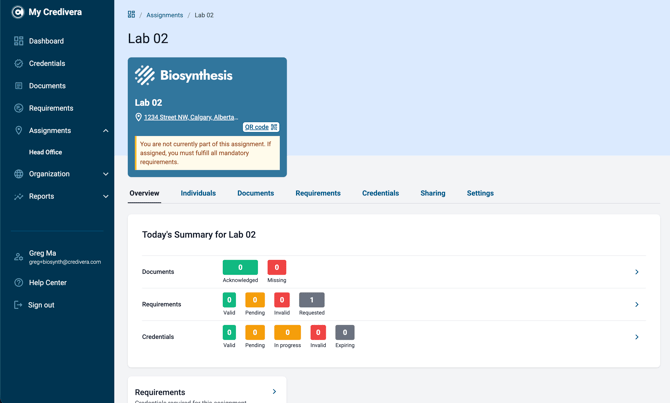Click the Expiring credentials gray badge
The image size is (670, 403).
click(345, 332)
